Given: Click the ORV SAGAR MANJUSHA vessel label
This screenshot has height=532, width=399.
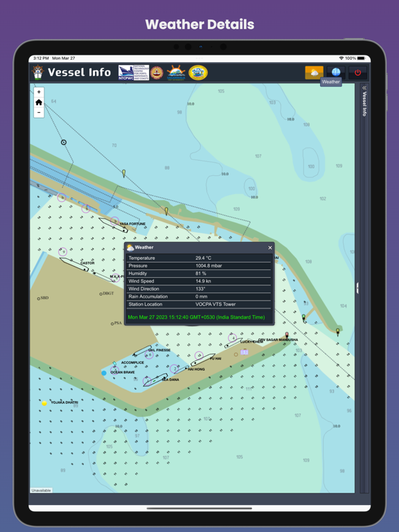Looking at the screenshot, I should [278, 339].
